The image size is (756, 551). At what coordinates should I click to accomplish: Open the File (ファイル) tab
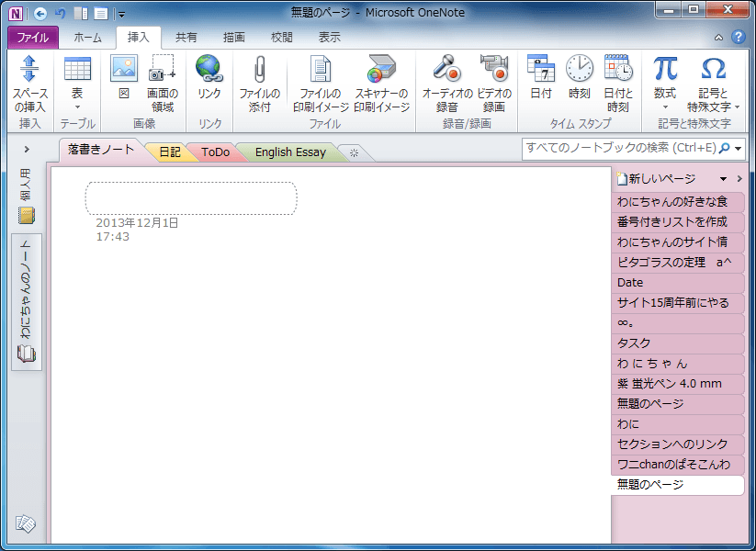pos(33,37)
